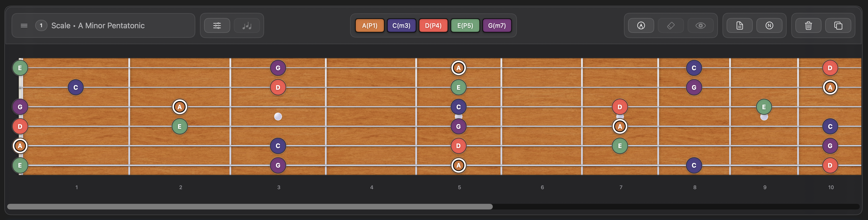This screenshot has height=220, width=868.
Task: Click D note on bottom string fret 10
Action: [830, 165]
